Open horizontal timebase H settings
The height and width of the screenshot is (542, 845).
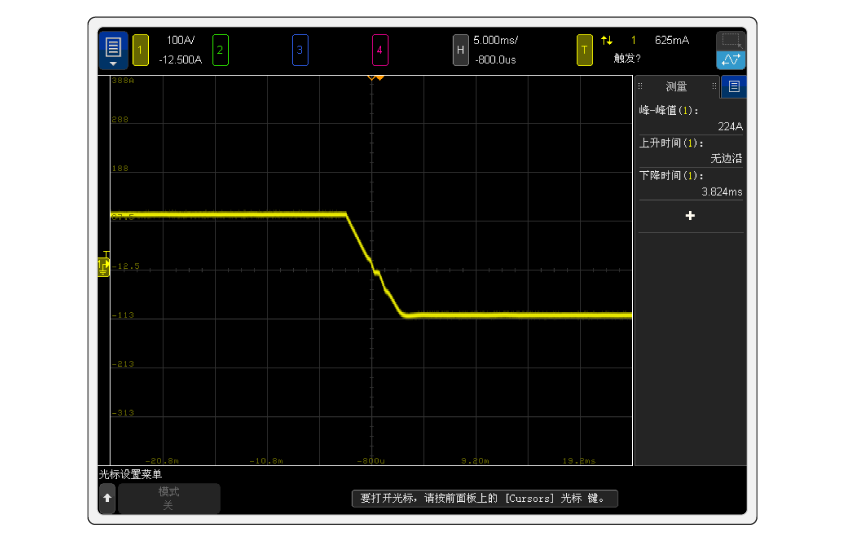tap(460, 49)
